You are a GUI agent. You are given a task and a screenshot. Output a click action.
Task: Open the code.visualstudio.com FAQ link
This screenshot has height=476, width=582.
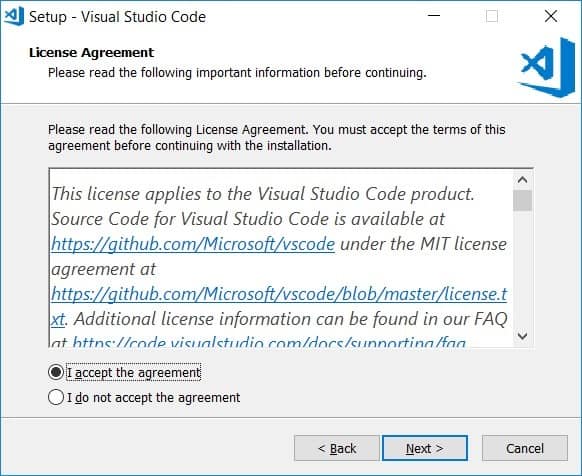(269, 342)
